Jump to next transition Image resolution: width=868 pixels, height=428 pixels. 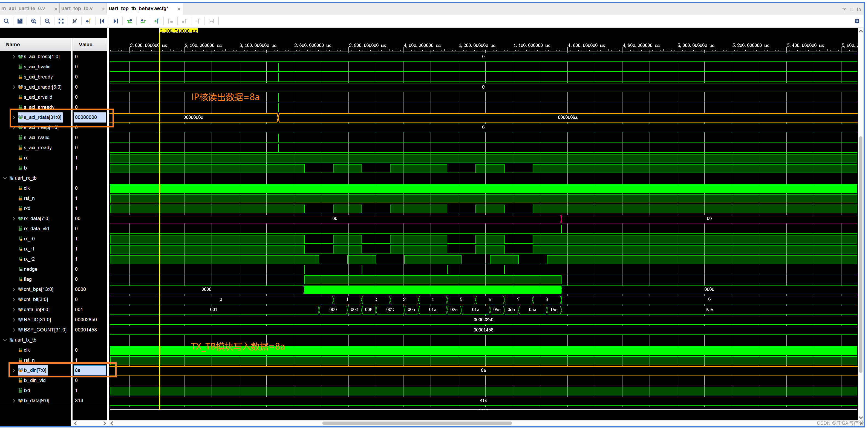coord(143,21)
